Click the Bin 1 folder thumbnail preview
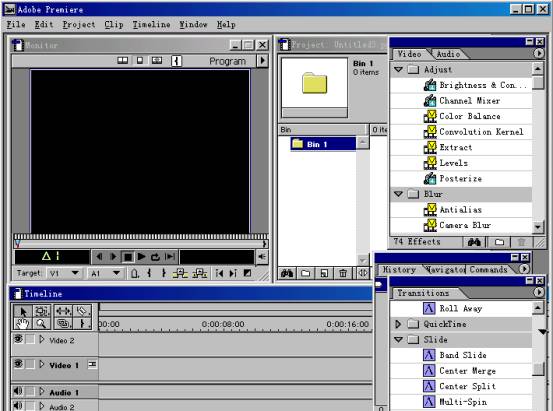Viewport: 553px width, 411px height. tap(314, 83)
